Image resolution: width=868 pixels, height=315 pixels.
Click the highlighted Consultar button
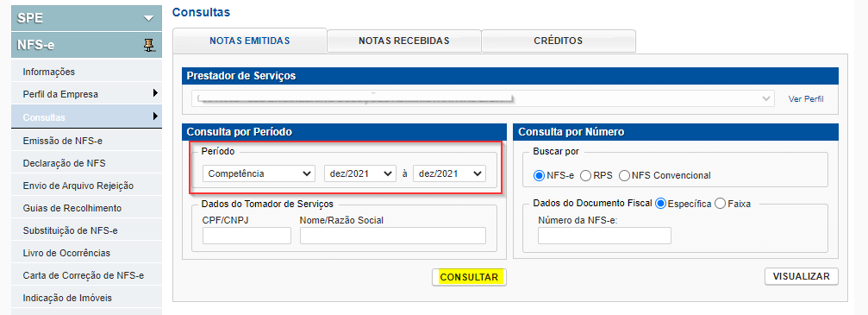pos(469,277)
